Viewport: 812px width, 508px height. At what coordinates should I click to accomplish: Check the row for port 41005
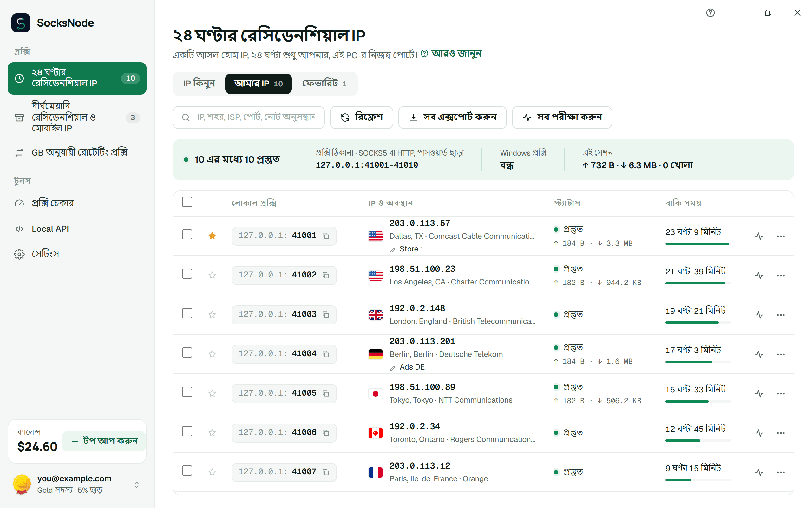[187, 391]
